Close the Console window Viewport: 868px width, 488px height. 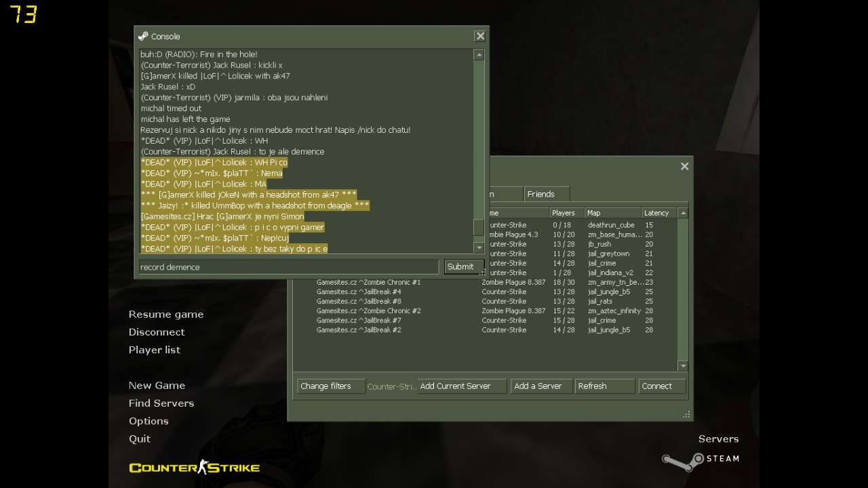pos(480,36)
